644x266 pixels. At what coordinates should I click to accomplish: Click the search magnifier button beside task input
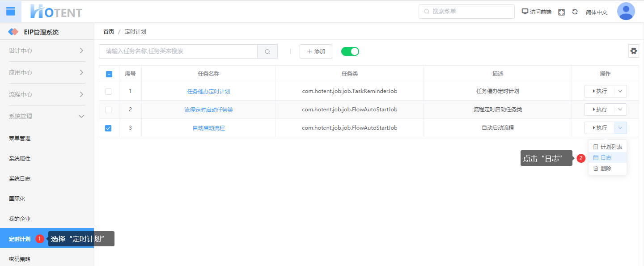tap(267, 51)
